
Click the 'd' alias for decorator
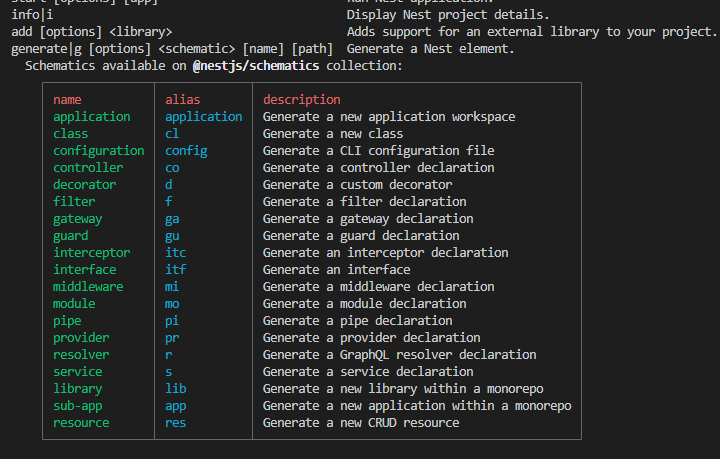169,185
